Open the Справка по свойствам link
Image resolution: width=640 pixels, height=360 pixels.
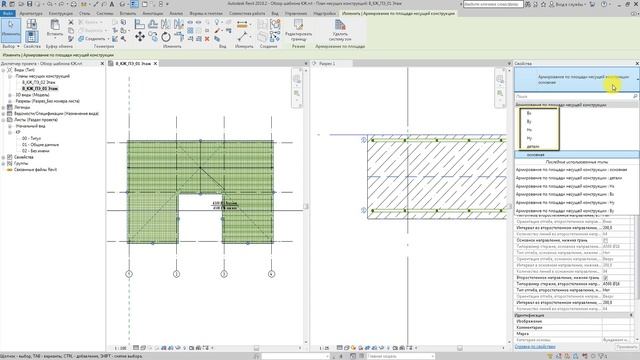(x=535, y=347)
